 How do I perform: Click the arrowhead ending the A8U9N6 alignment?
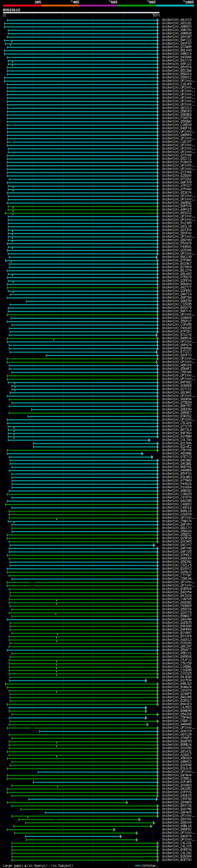(x=143, y=454)
